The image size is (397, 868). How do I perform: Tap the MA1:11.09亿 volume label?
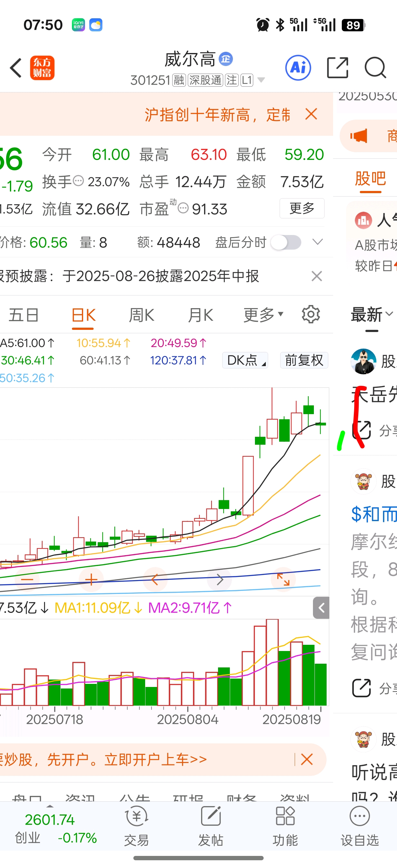point(98,608)
